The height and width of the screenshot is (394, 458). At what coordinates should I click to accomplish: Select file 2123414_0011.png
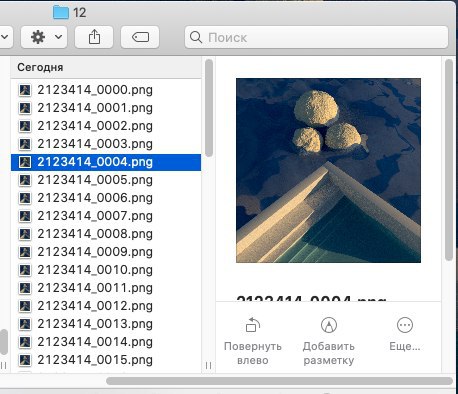coord(106,288)
